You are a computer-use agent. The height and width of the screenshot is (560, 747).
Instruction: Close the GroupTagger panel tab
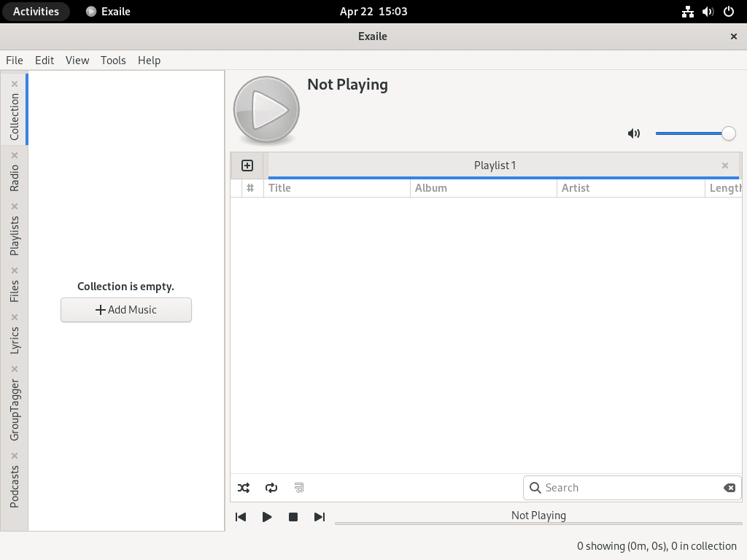tap(15, 369)
